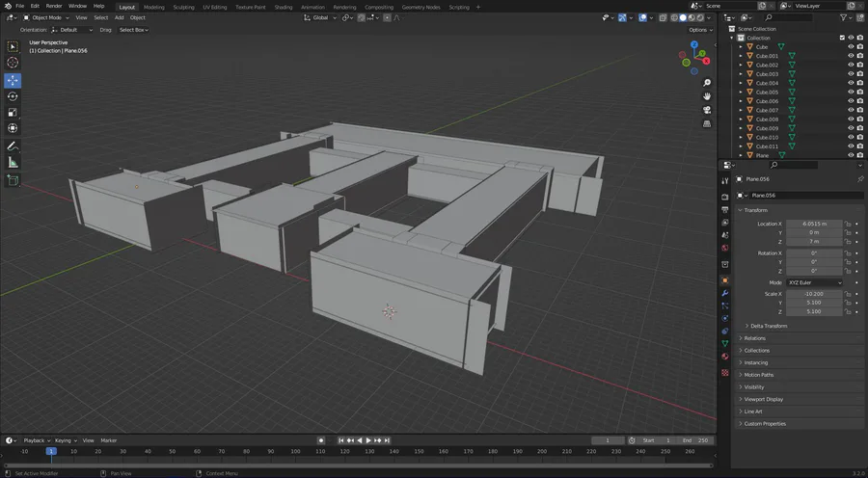Switch perspective/orthographic grid icon

(707, 124)
